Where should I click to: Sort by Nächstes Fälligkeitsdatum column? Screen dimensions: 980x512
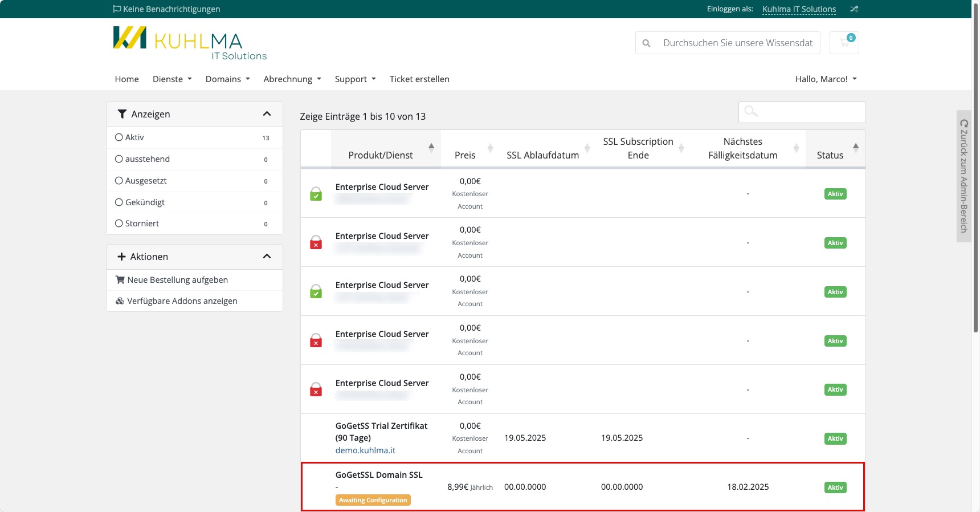[748, 149]
